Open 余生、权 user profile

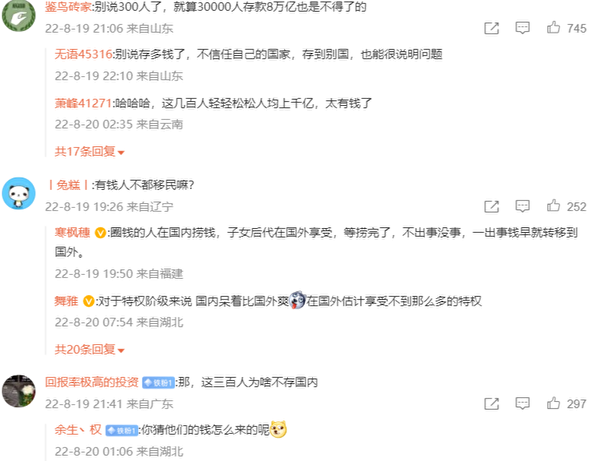click(x=78, y=430)
